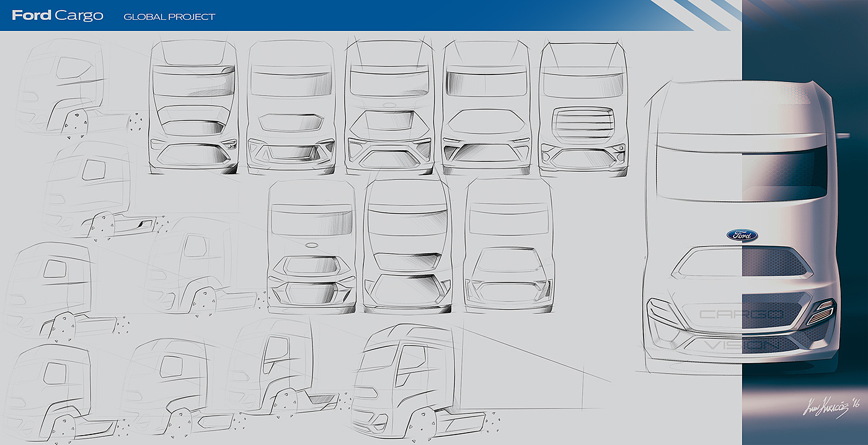Click the VISION lettering on the lower bumper
The width and height of the screenshot is (868, 445).
pos(742,344)
